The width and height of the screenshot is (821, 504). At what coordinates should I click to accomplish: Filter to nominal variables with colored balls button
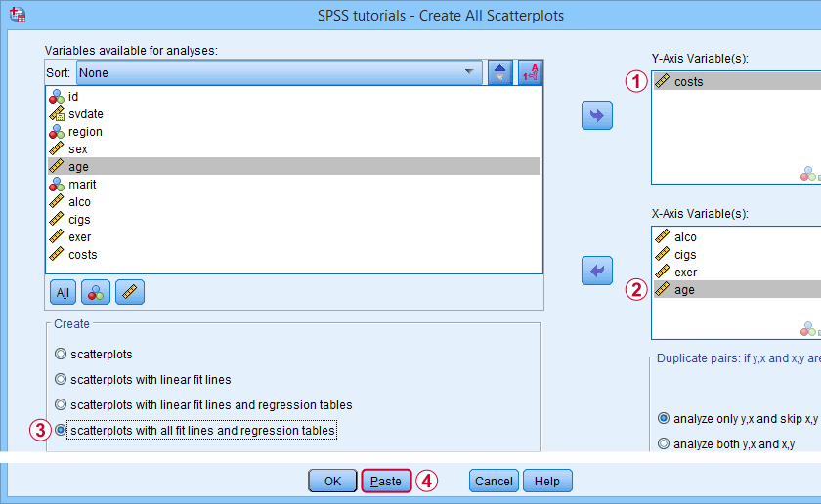pos(96,292)
